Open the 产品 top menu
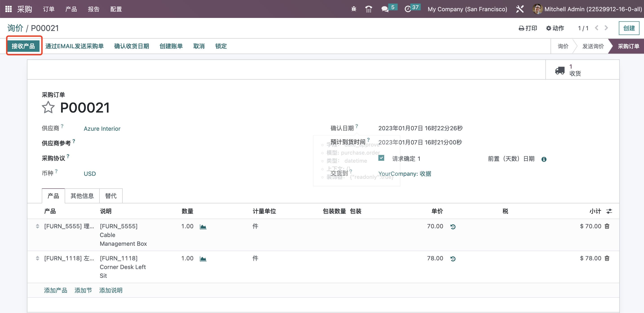The height and width of the screenshot is (313, 644). (x=71, y=9)
